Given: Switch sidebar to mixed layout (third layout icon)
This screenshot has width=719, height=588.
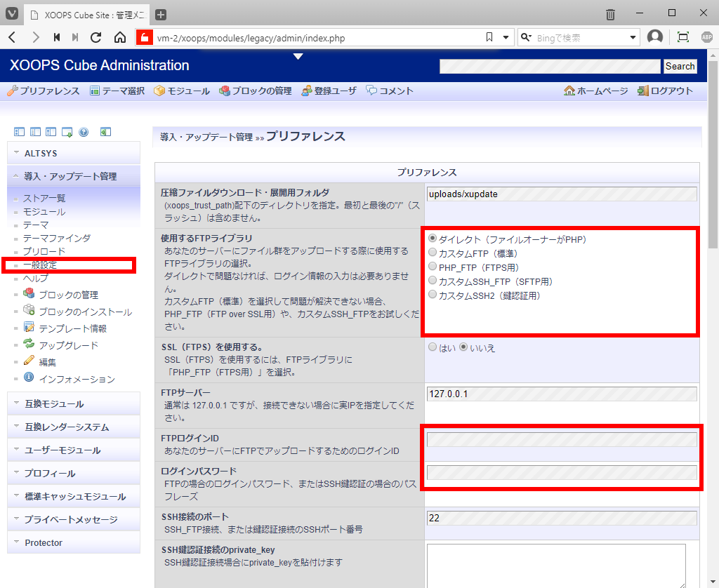Looking at the screenshot, I should tap(51, 132).
